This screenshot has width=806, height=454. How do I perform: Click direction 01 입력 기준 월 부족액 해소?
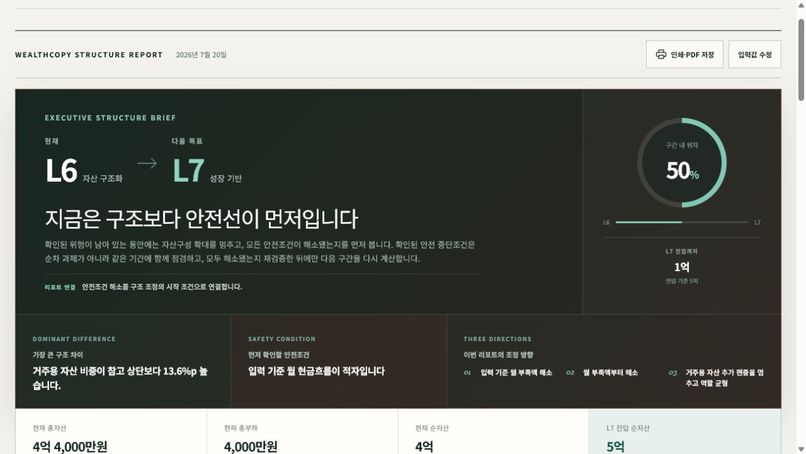point(508,373)
